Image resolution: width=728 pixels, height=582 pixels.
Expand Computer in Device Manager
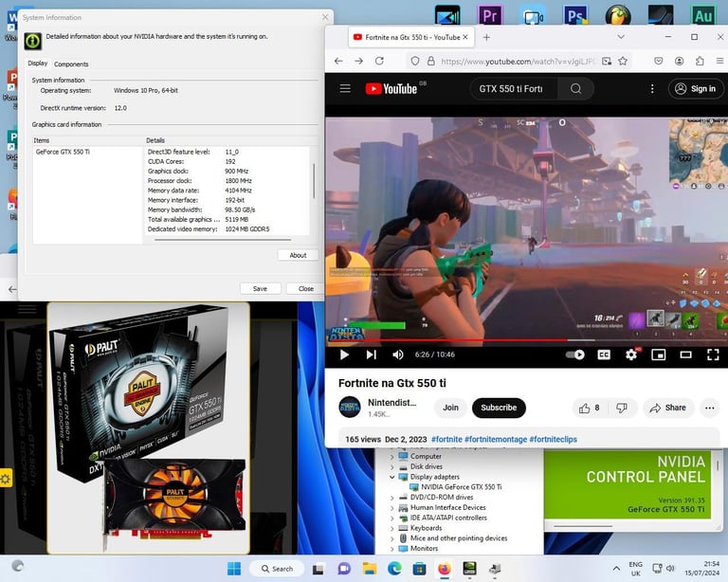point(391,456)
